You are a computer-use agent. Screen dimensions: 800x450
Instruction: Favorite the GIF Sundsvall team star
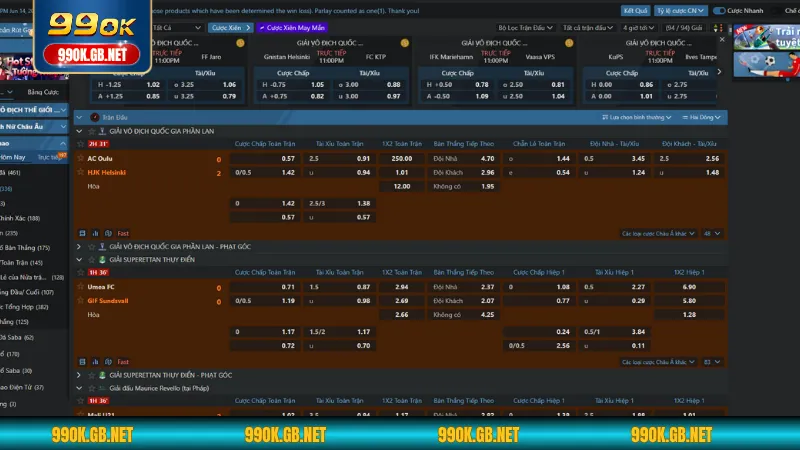point(80,301)
